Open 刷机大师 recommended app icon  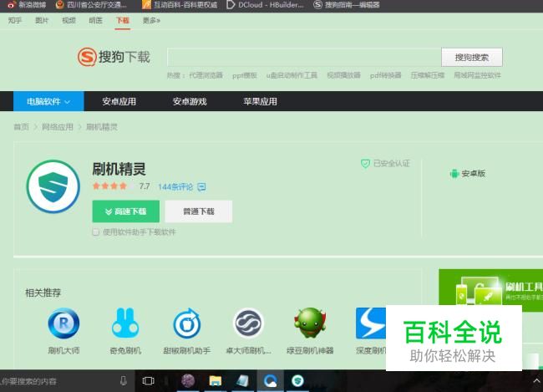[63, 323]
